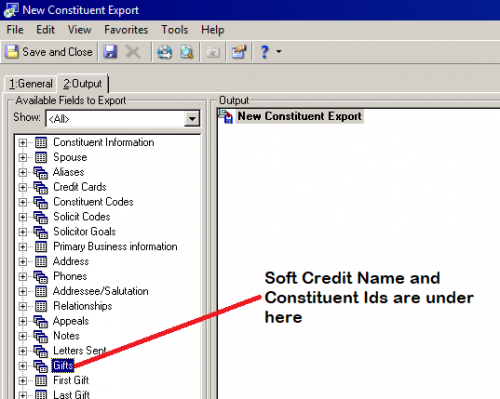Click the Spouse table icon

pos(41,157)
